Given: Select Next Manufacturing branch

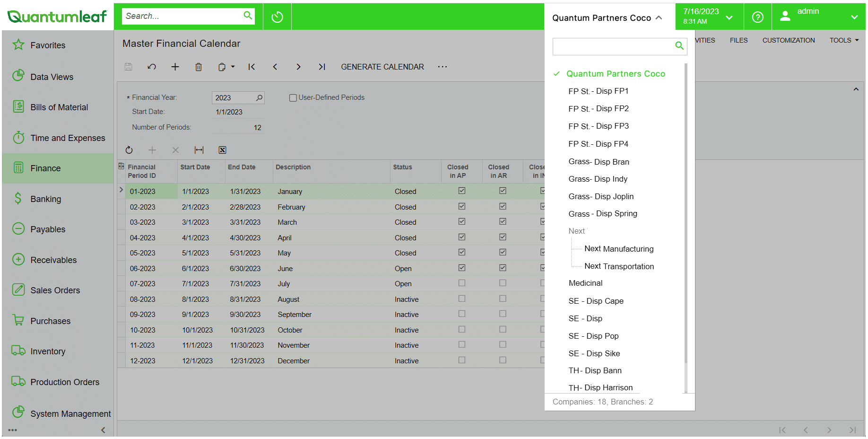Looking at the screenshot, I should click(x=619, y=249).
